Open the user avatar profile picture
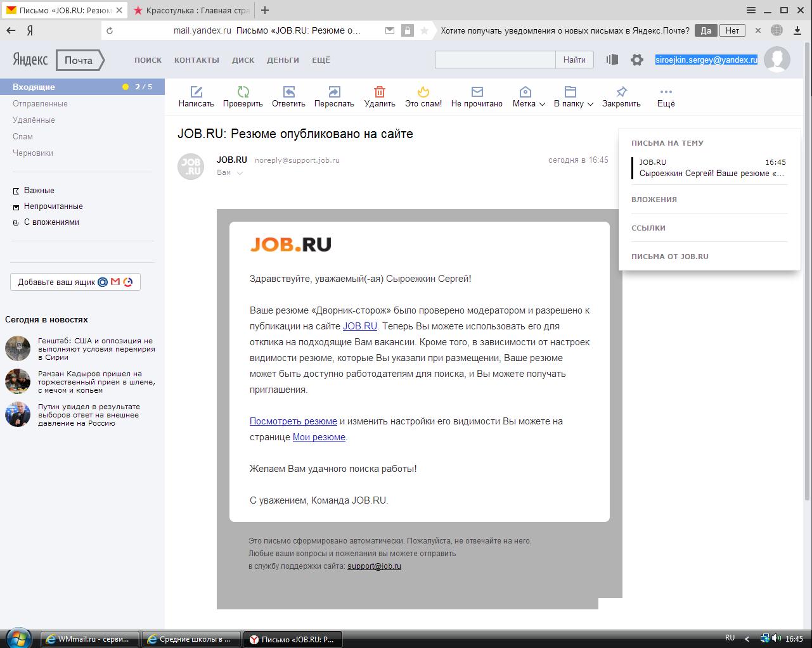This screenshot has height=648, width=812. click(x=777, y=60)
